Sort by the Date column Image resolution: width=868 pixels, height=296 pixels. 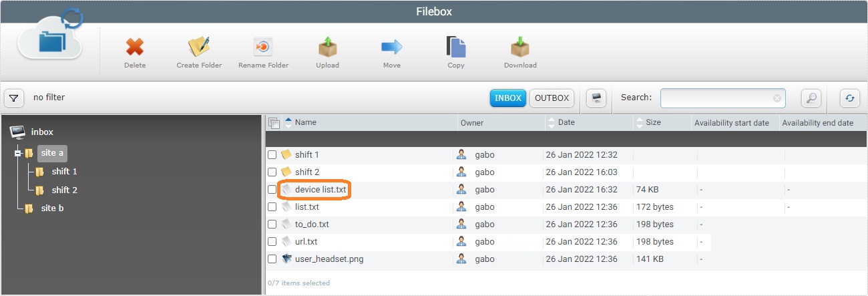click(x=566, y=122)
